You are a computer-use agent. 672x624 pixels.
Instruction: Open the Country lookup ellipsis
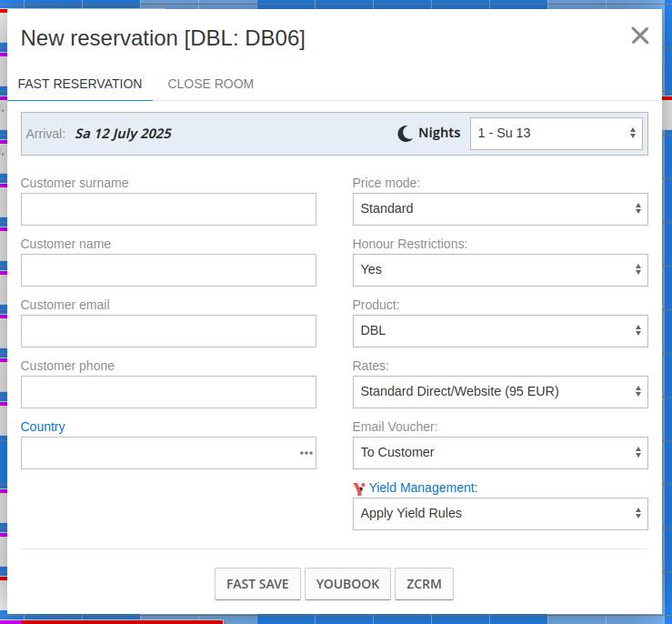click(x=306, y=453)
